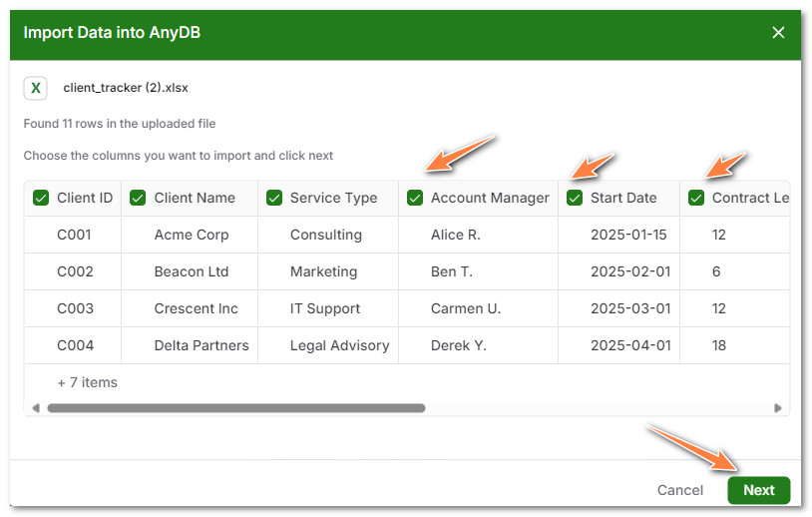The height and width of the screenshot is (517, 812).
Task: Click the Account Manager column header label
Action: tap(490, 198)
